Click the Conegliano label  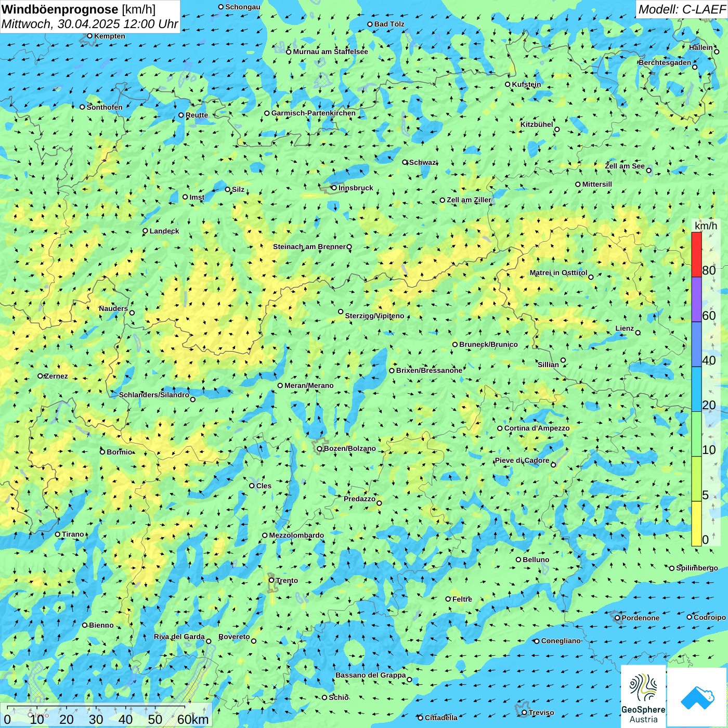561,641
